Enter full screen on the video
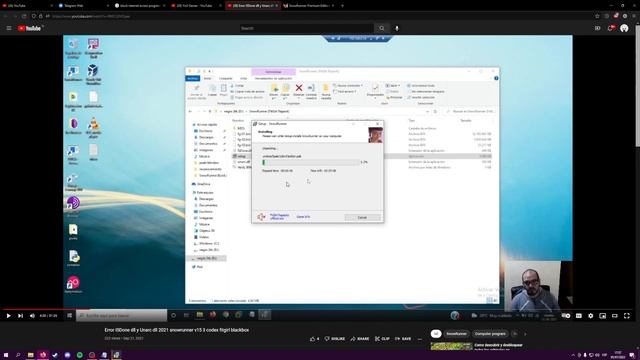The height and width of the screenshot is (360, 640). tap(627, 316)
